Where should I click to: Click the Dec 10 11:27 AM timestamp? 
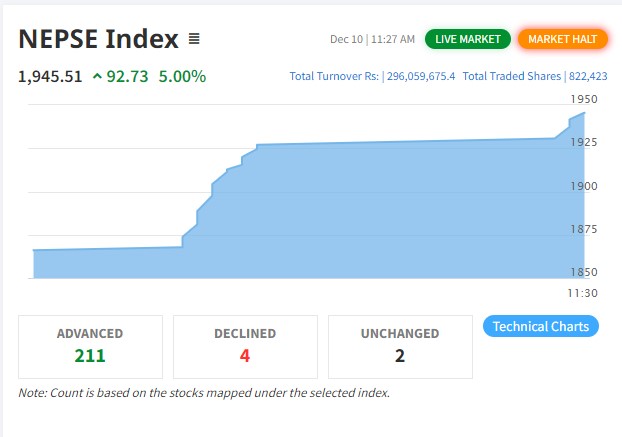point(372,39)
